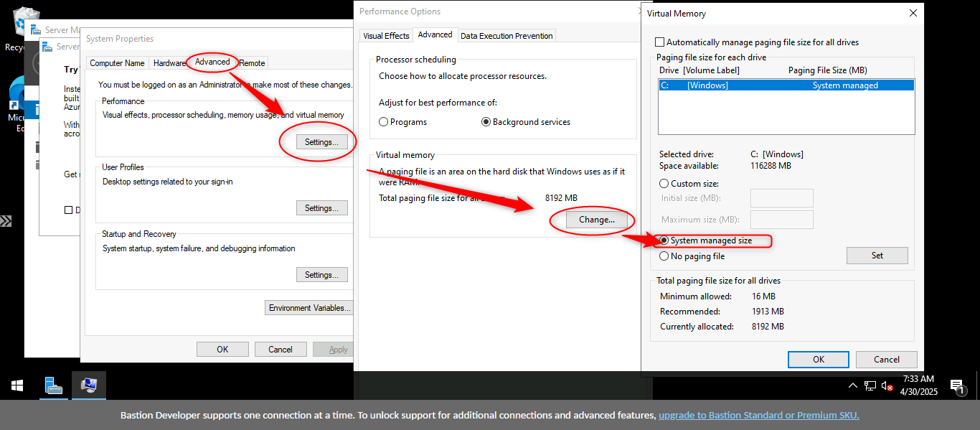Screen dimensions: 980x430
Task: Click the Paging File Size (MB) column header
Action: (x=828, y=70)
